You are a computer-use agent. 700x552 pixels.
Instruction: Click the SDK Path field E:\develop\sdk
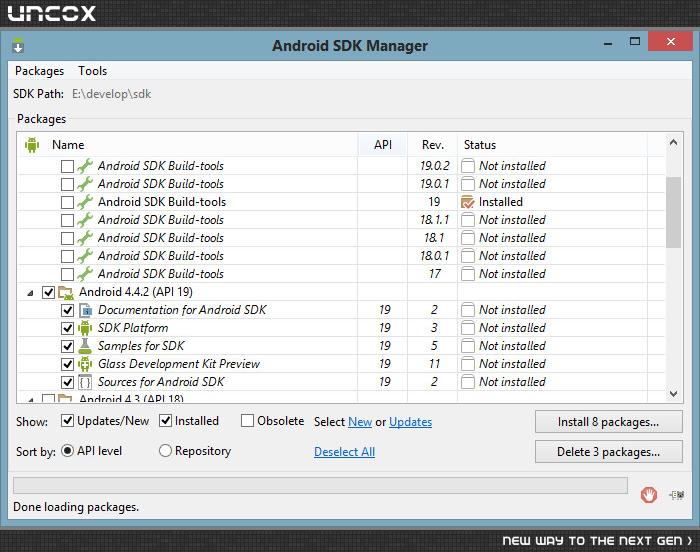tap(112, 94)
